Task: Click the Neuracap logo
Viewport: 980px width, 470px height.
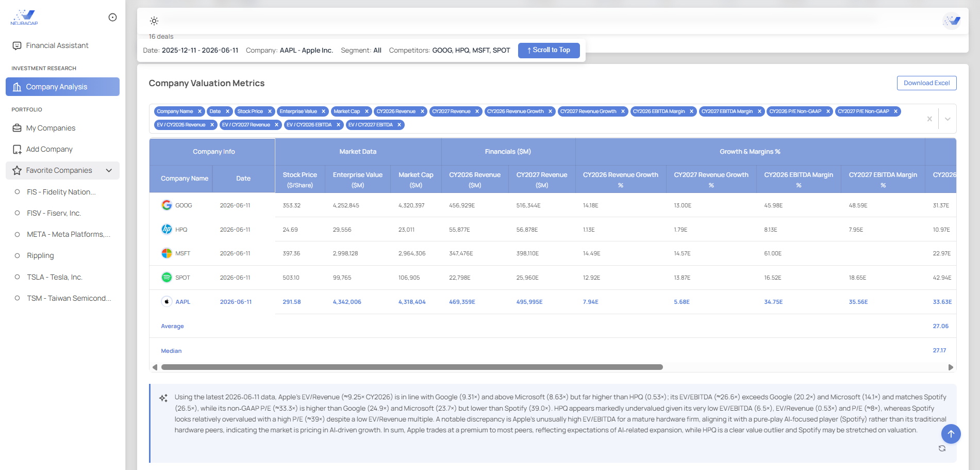Action: [24, 17]
